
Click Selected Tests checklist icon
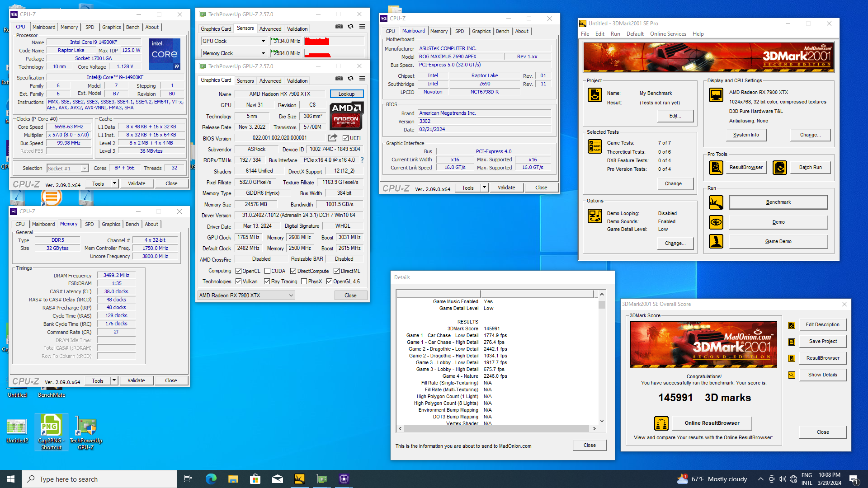click(595, 146)
